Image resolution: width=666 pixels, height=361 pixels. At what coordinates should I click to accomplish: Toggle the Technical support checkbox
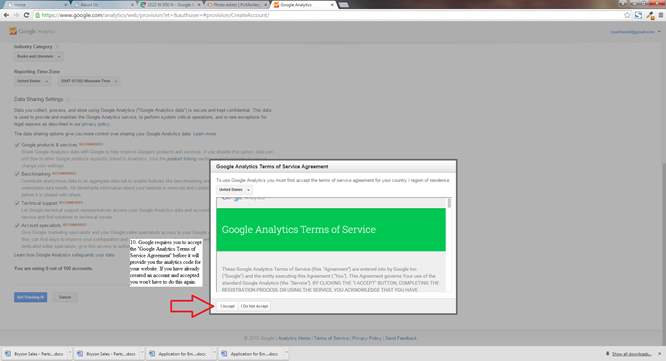(17, 203)
